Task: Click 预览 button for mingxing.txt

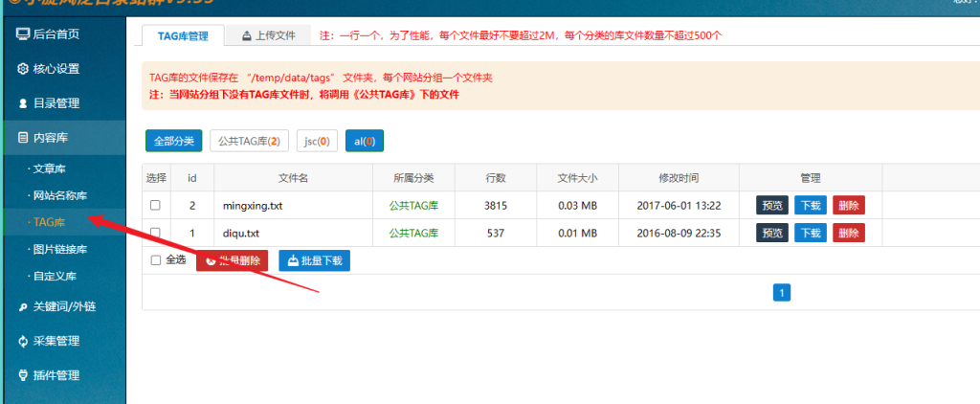Action: pos(772,206)
